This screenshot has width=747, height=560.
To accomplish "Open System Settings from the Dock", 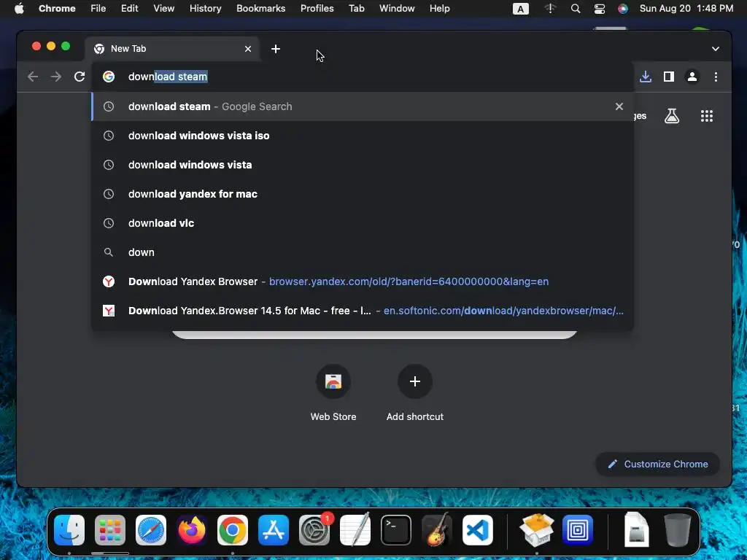I will [314, 530].
